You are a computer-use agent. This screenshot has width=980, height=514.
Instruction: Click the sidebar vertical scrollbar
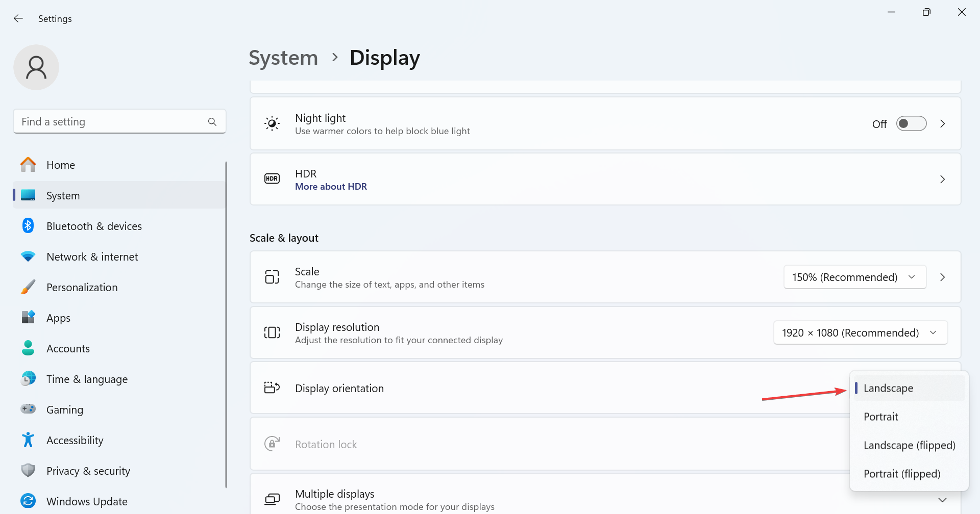(226, 324)
